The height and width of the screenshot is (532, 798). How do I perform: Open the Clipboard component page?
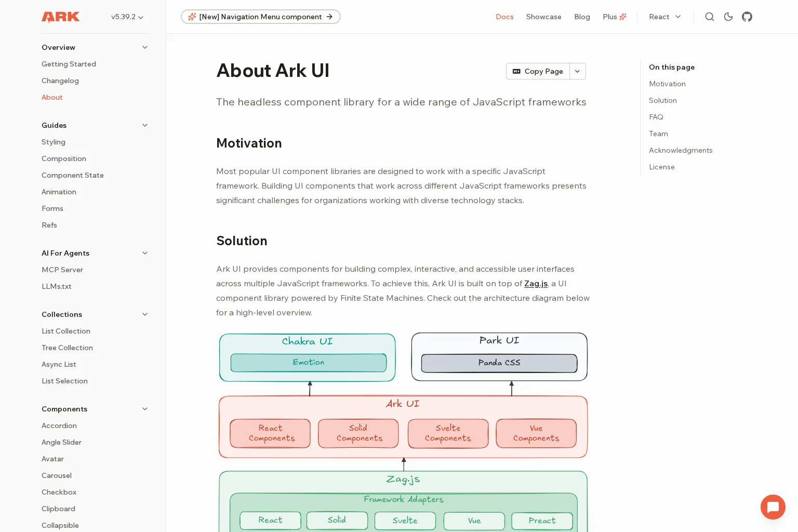(x=58, y=509)
